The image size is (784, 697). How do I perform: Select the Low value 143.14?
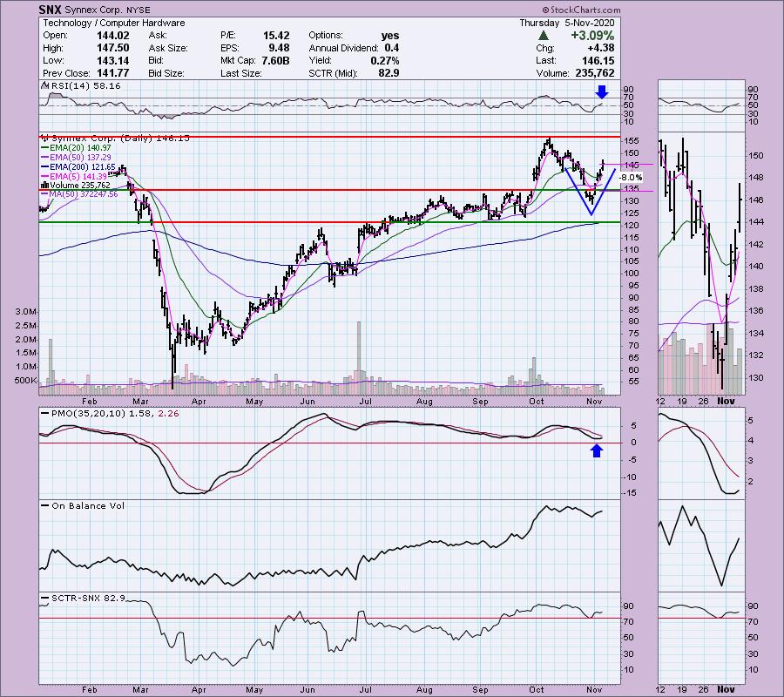(x=114, y=60)
